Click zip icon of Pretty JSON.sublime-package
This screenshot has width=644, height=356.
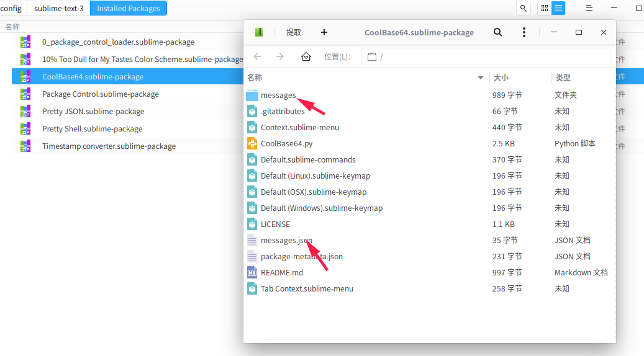(x=25, y=111)
